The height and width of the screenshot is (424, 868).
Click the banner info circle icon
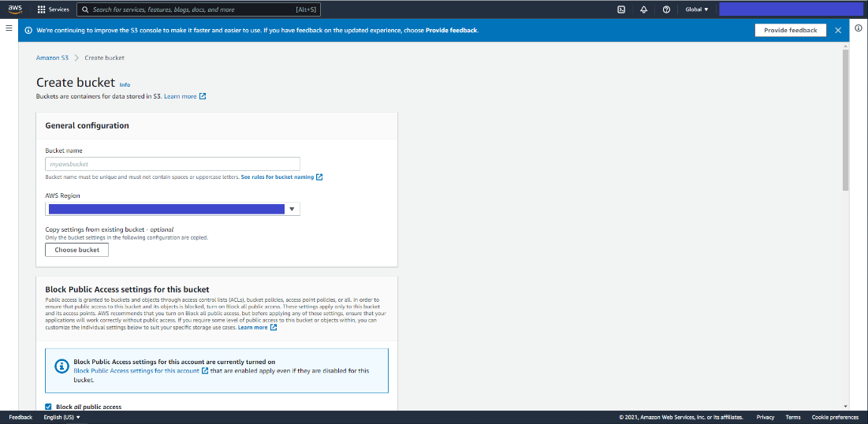pos(28,31)
